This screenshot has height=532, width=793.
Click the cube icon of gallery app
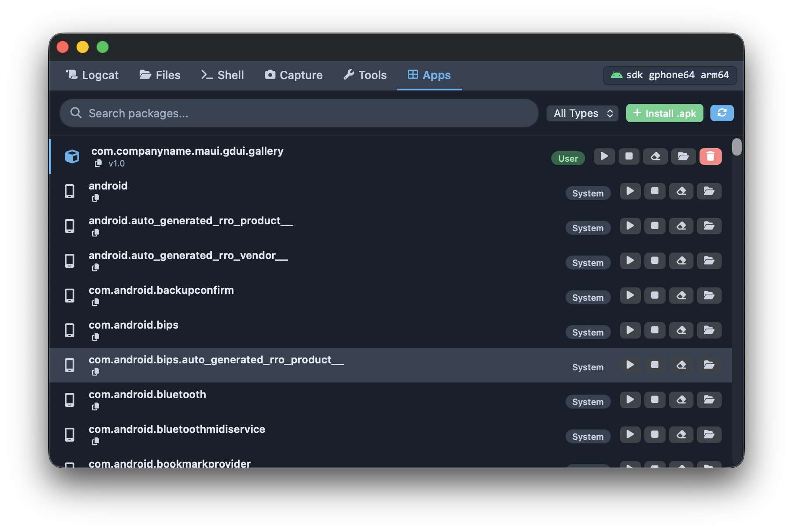point(72,156)
